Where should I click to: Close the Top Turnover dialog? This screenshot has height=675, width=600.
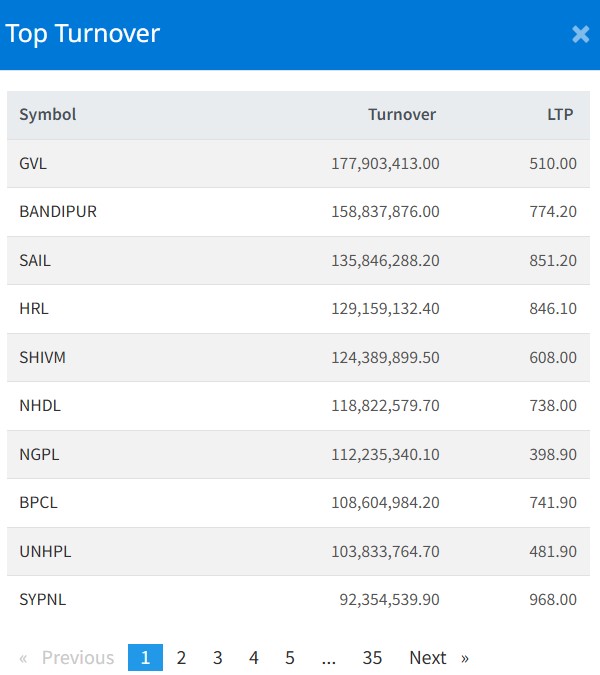pos(580,34)
